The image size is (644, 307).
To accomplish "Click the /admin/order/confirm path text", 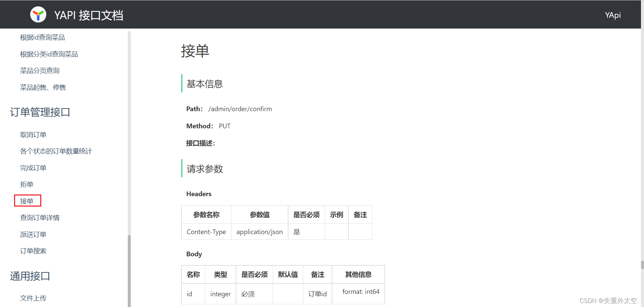I will 240,109.
